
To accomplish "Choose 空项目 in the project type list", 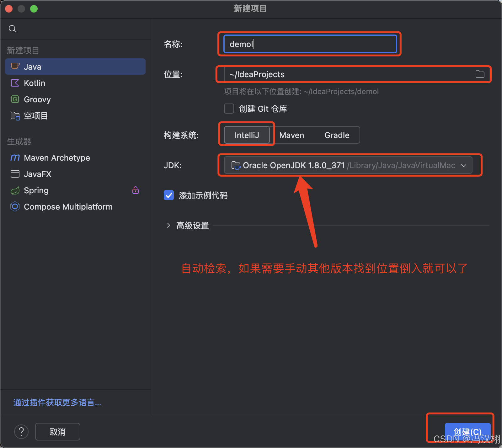I will [75, 116].
